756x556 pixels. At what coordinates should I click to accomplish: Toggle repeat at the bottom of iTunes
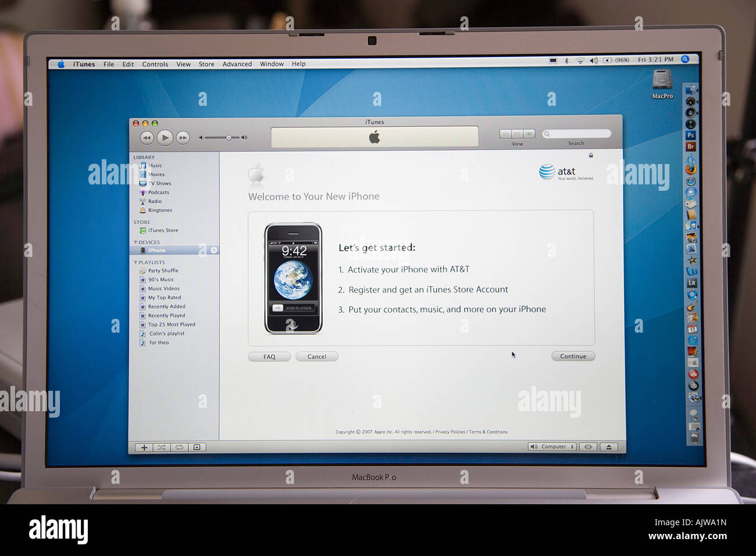[x=179, y=447]
